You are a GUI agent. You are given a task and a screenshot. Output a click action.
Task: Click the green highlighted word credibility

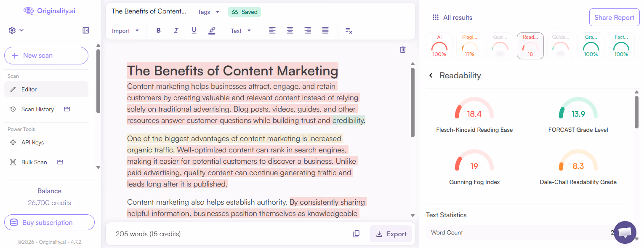(x=348, y=120)
